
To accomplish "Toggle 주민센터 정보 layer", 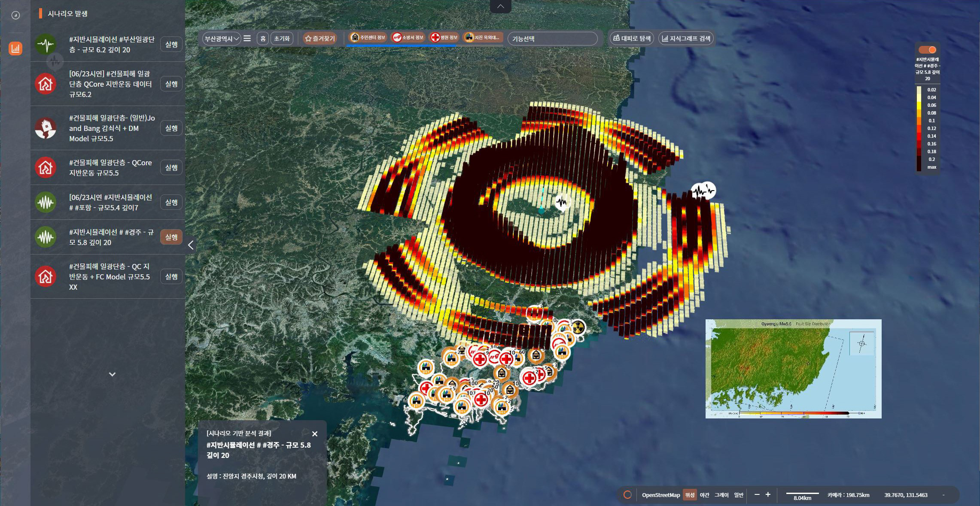I will pyautogui.click(x=368, y=38).
